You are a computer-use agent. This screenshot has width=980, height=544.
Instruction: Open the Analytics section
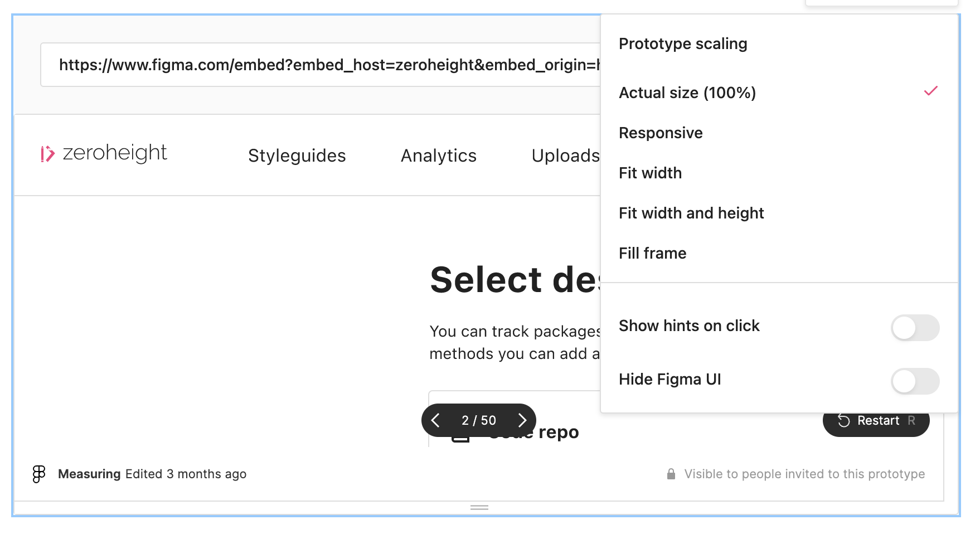(x=438, y=156)
